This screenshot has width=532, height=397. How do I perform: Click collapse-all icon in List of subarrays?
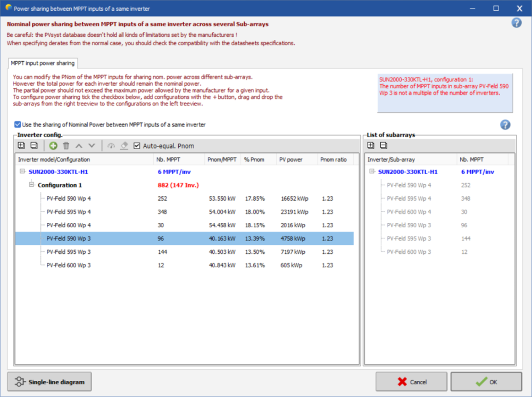click(384, 146)
